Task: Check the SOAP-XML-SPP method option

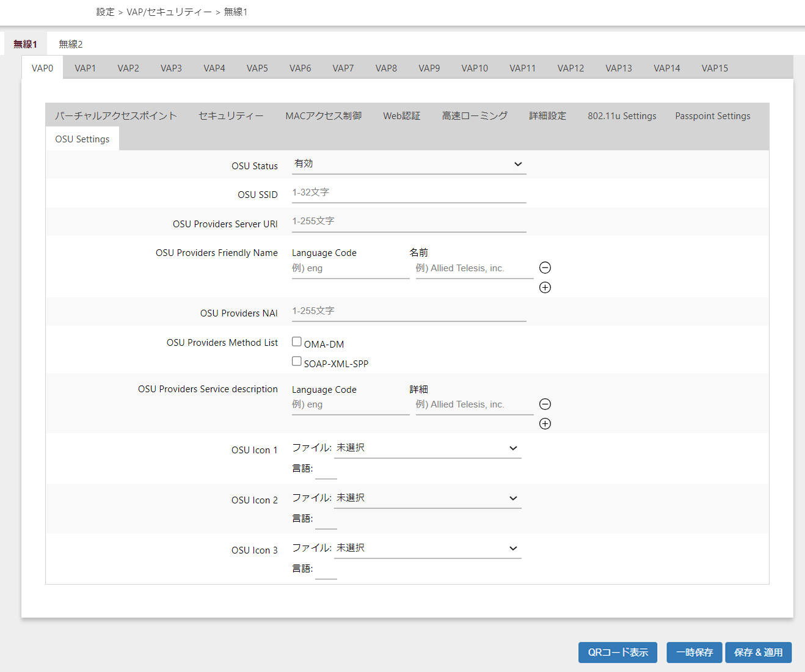Action: [297, 362]
